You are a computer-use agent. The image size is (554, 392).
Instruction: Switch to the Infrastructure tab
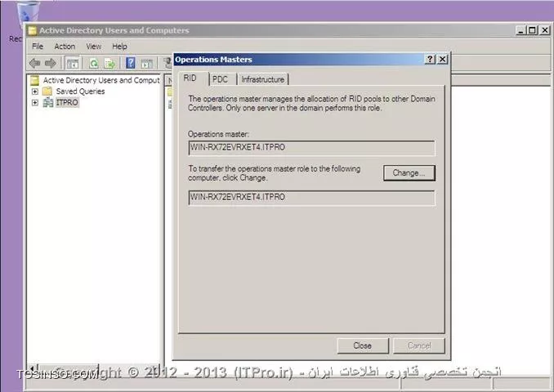[x=263, y=79]
